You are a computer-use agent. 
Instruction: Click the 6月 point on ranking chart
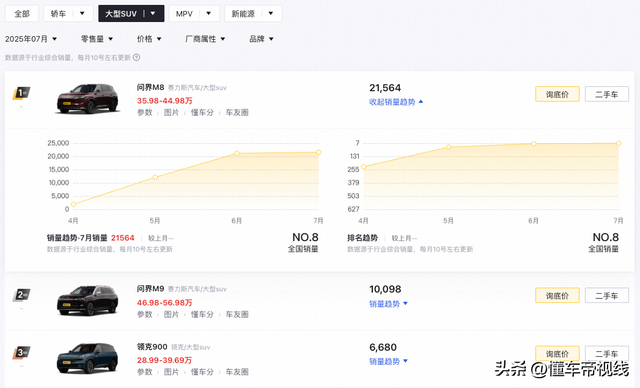pyautogui.click(x=533, y=144)
